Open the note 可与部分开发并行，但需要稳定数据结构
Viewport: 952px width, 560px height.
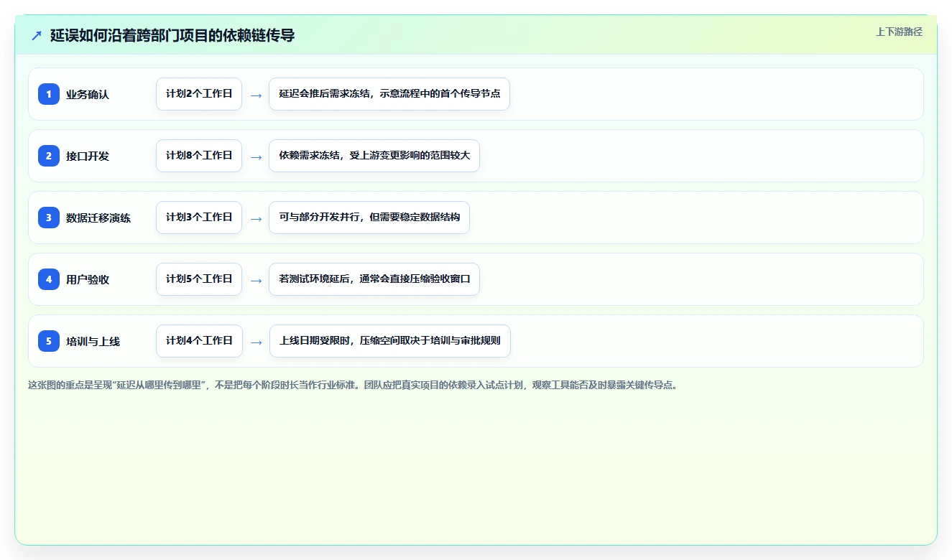(369, 218)
